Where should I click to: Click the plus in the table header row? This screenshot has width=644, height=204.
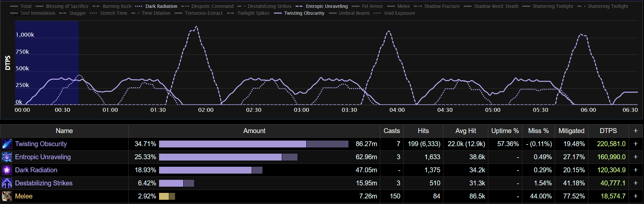click(x=635, y=131)
